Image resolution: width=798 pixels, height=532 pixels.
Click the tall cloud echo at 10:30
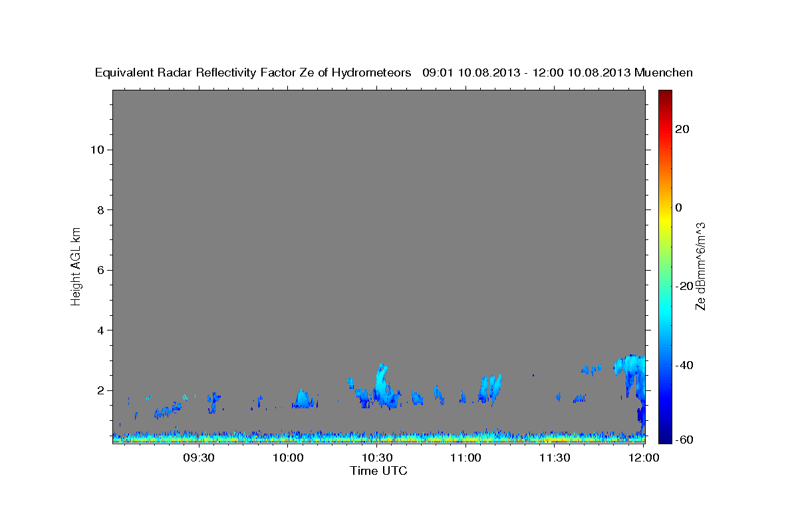[381, 384]
